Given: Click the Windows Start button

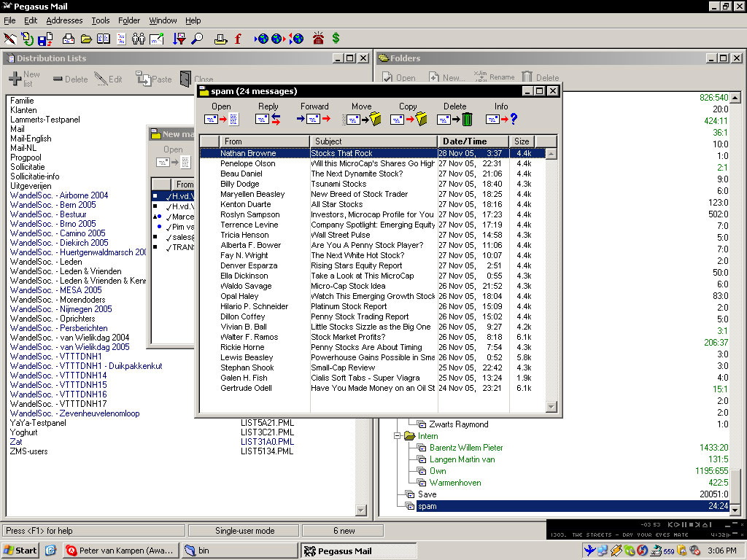Looking at the screenshot, I should (x=20, y=551).
